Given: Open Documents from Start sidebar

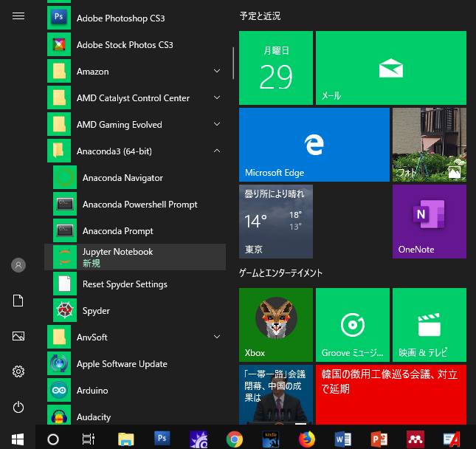Looking at the screenshot, I should coord(18,301).
